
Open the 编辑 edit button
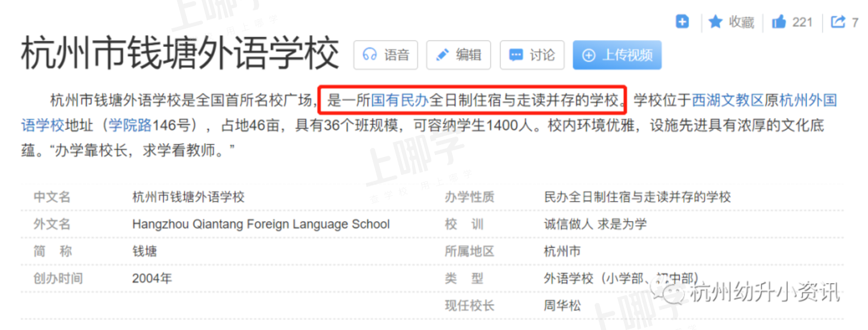pyautogui.click(x=459, y=55)
